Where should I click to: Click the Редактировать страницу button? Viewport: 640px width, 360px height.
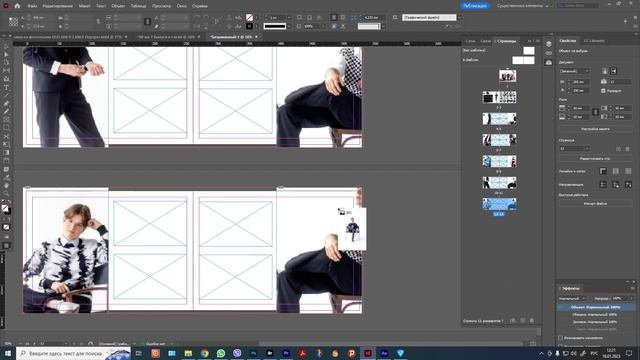point(595,158)
